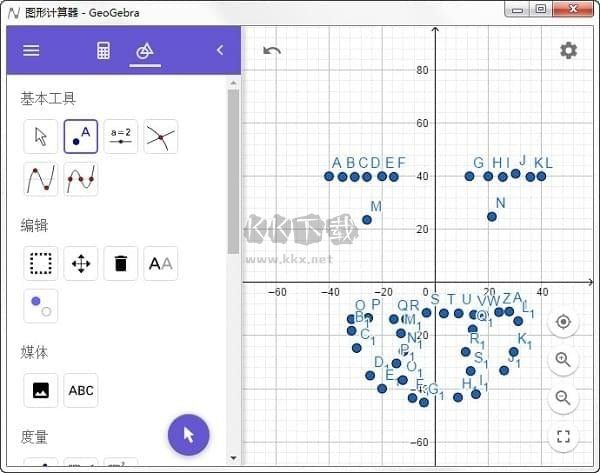Select the Move arrow tool
The height and width of the screenshot is (473, 600).
41,137
